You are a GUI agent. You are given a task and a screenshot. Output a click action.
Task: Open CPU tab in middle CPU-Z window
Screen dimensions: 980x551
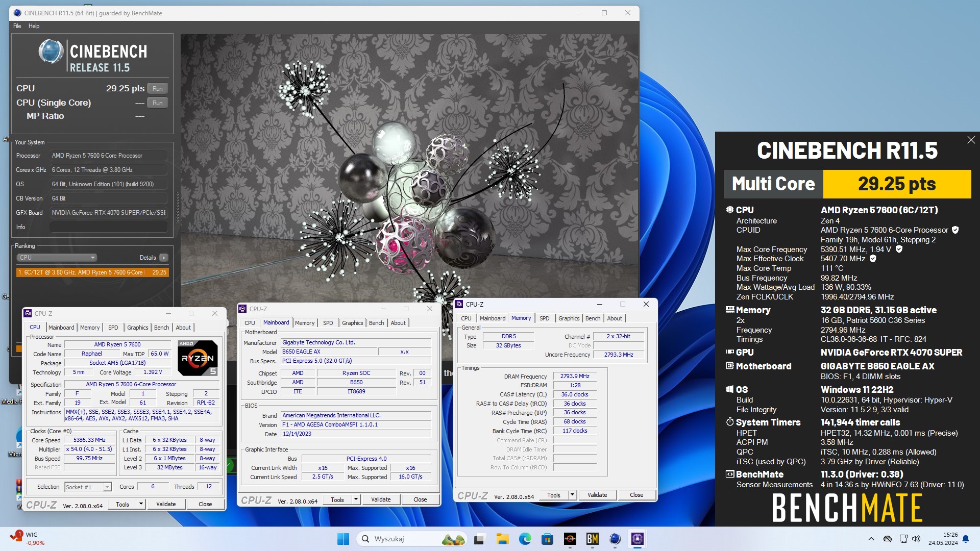250,323
